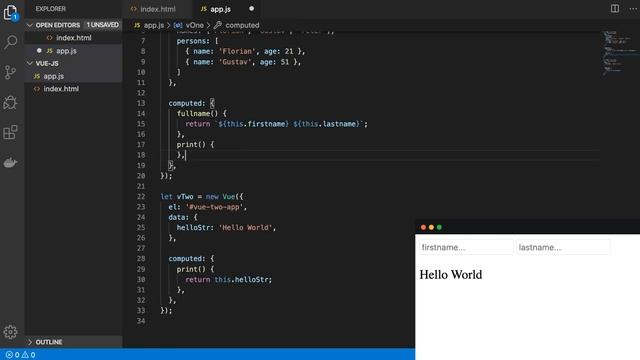Open the Manage gear menu
The width and height of the screenshot is (640, 360).
point(10,332)
